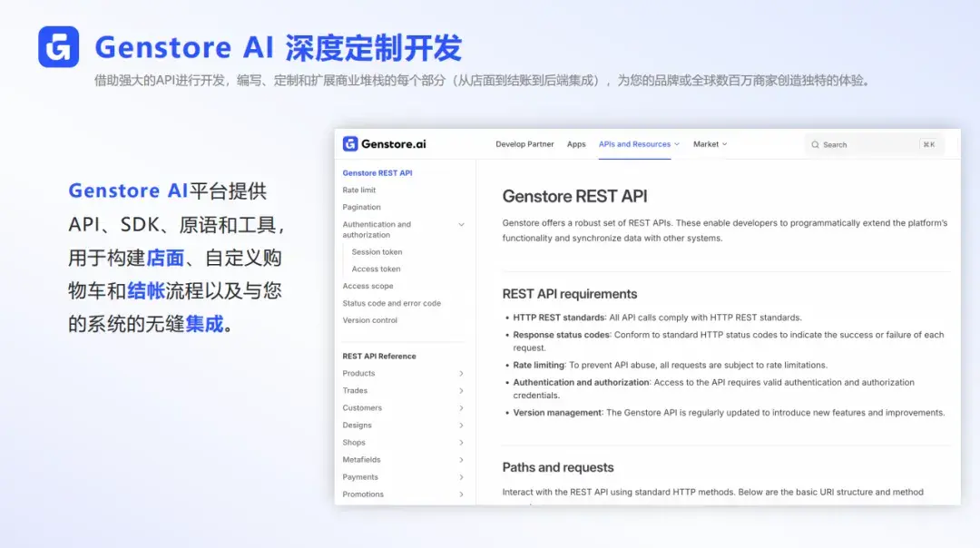This screenshot has width=980, height=548.
Task: Expand the Payments reference entry
Action: point(463,476)
